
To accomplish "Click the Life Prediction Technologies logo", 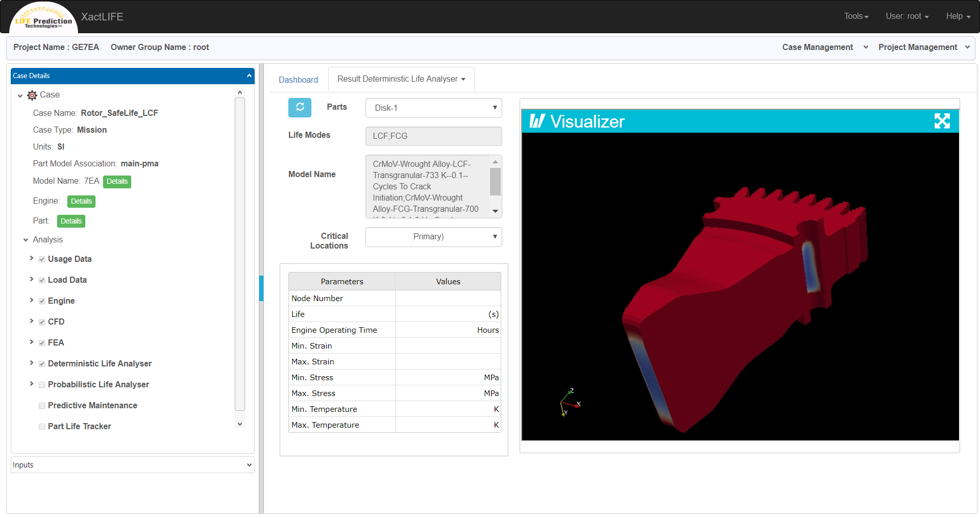I will [44, 18].
